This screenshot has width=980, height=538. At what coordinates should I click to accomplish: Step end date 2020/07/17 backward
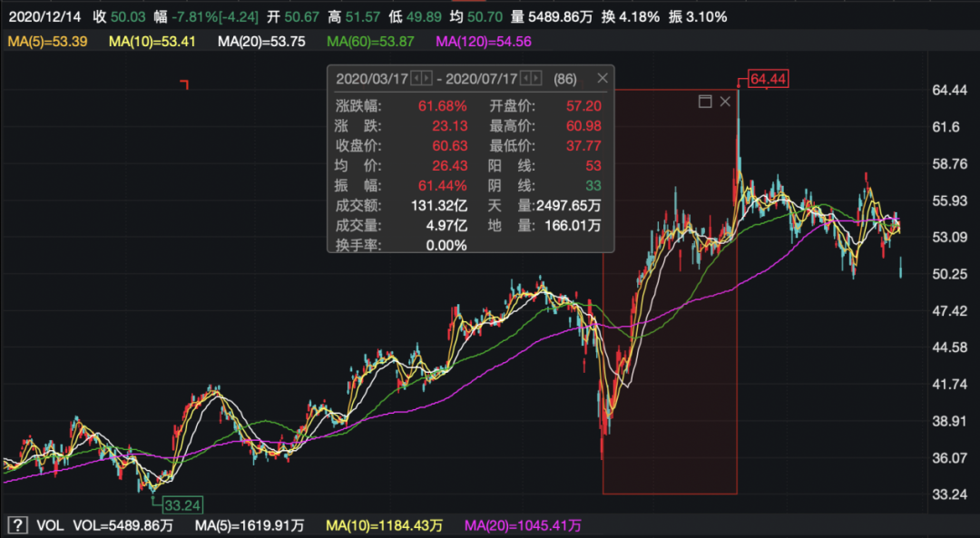(526, 78)
